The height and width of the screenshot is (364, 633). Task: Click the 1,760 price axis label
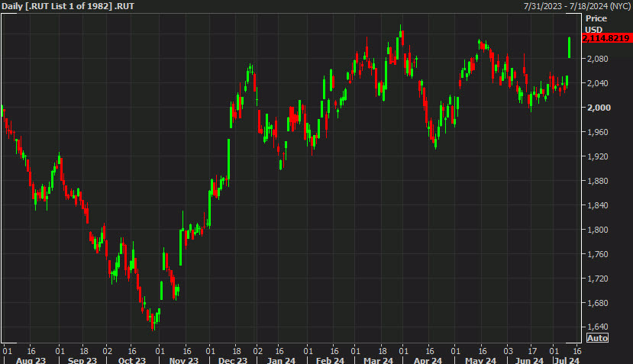coord(597,254)
